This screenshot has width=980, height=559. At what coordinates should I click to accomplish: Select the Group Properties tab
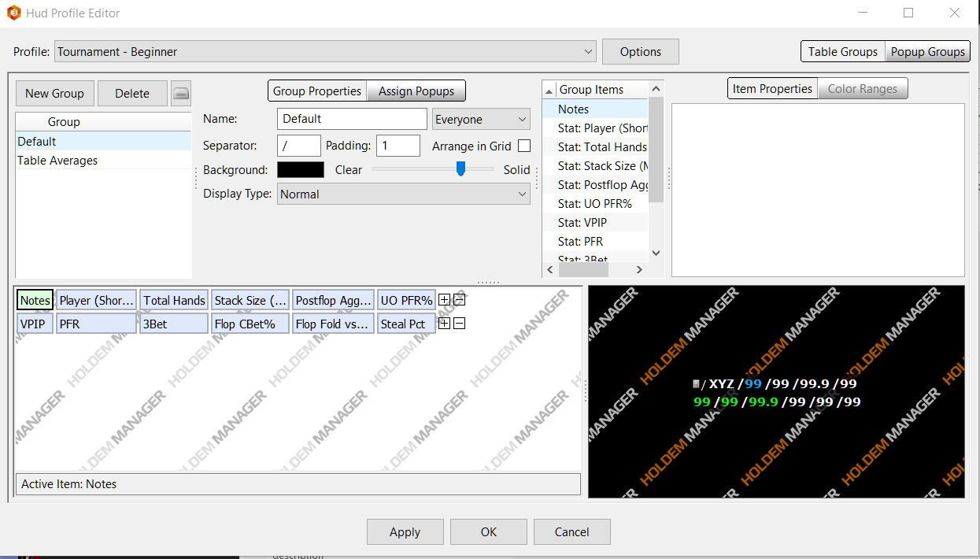pyautogui.click(x=317, y=91)
